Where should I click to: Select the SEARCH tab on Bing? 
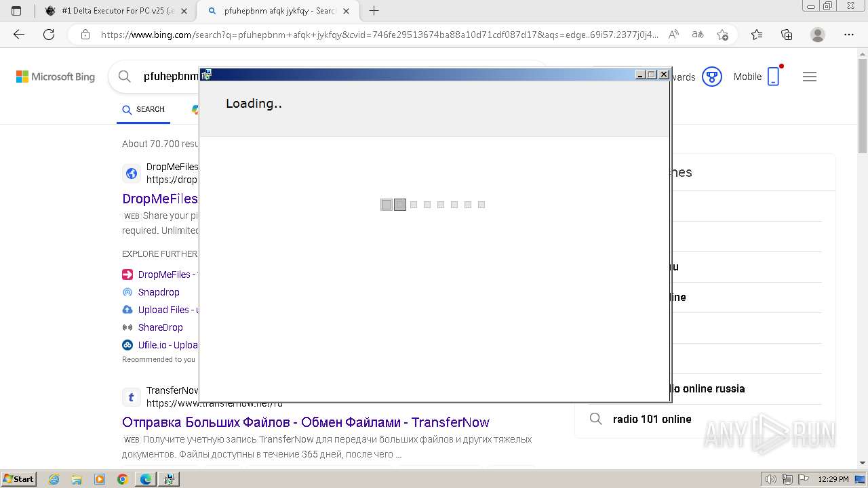143,109
